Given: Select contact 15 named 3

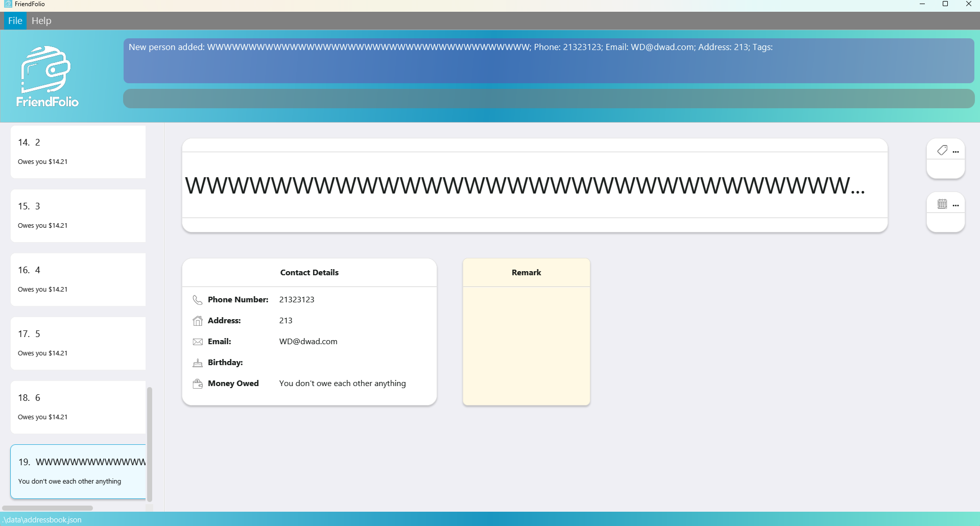Looking at the screenshot, I should coord(78,216).
